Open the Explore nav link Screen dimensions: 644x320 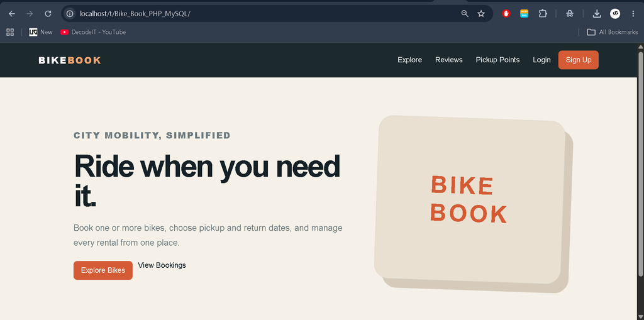409,60
